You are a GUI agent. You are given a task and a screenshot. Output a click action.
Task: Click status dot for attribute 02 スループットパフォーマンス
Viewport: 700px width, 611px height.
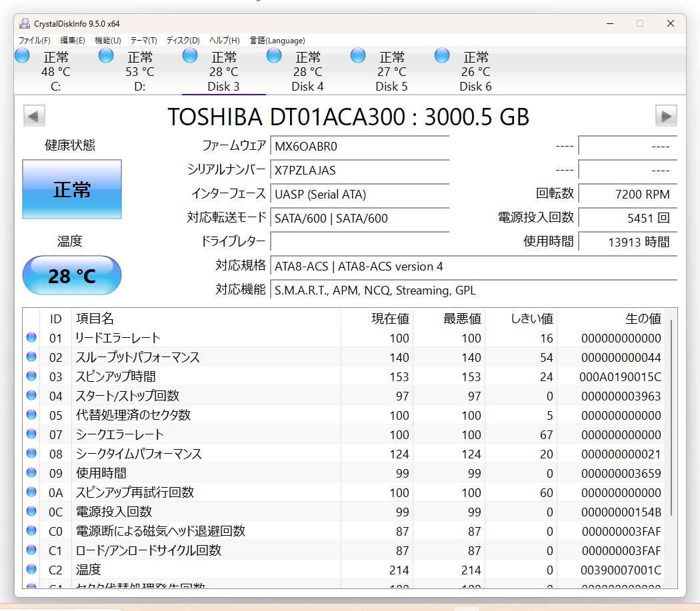31,356
